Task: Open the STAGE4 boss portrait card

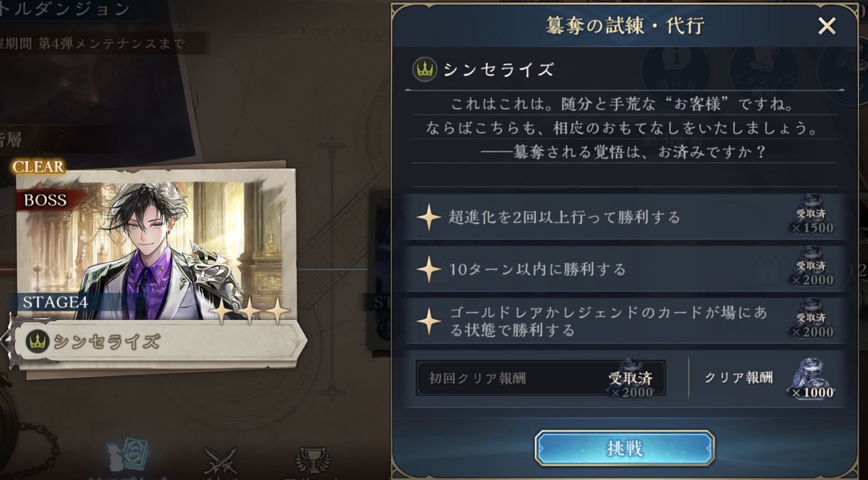Action: tap(156, 248)
